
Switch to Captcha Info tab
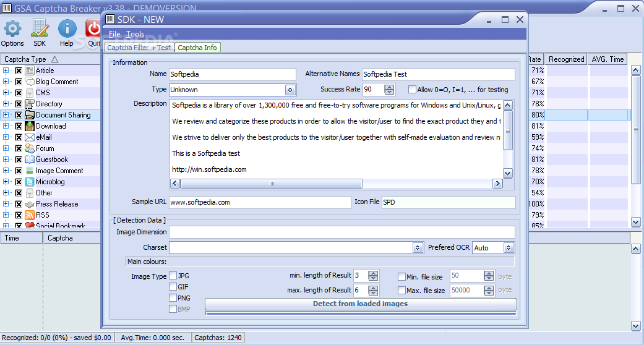(x=197, y=48)
